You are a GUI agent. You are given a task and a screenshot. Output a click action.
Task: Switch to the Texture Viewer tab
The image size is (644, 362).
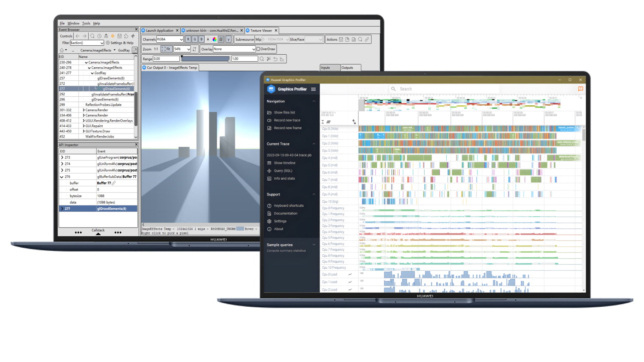(261, 30)
